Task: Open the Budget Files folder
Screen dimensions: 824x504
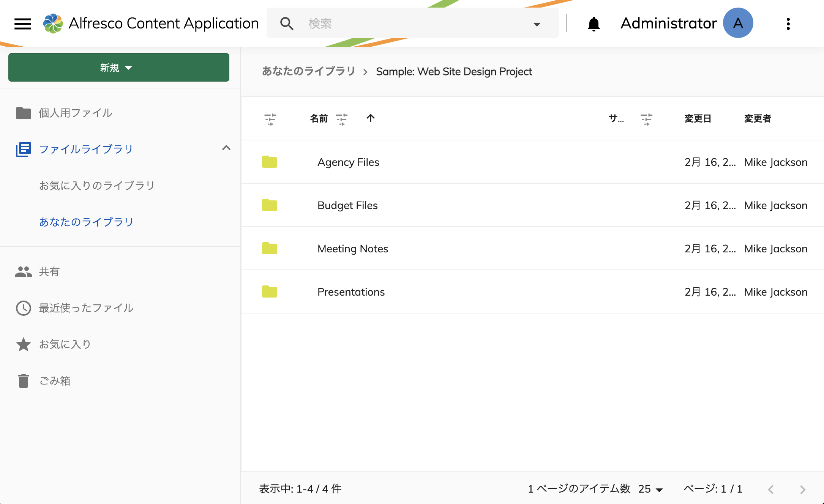Action: (x=347, y=205)
